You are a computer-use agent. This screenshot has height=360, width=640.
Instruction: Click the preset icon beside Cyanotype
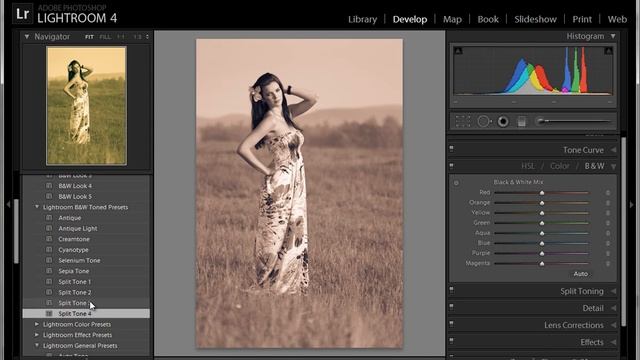(49, 250)
